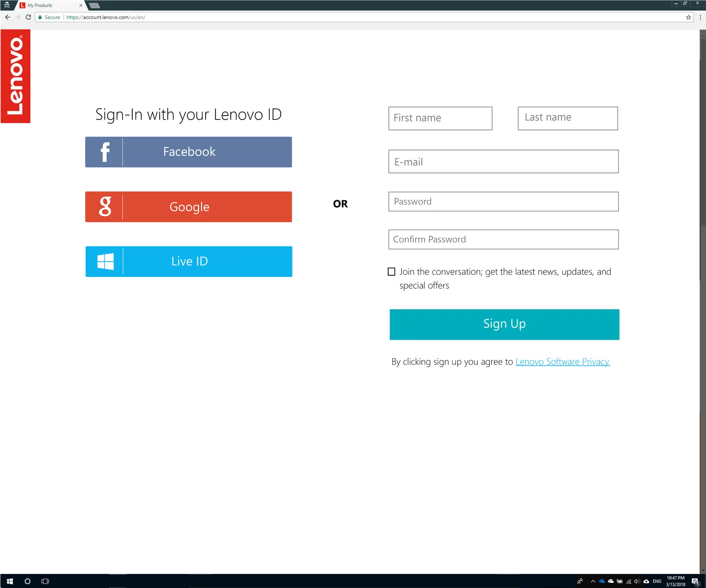Screen dimensions: 706x588
Task: Click the Windows logo on Live ID
Action: (x=105, y=262)
